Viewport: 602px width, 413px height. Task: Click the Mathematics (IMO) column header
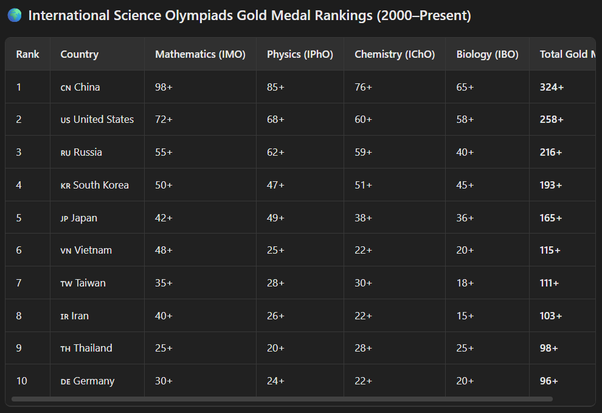199,54
